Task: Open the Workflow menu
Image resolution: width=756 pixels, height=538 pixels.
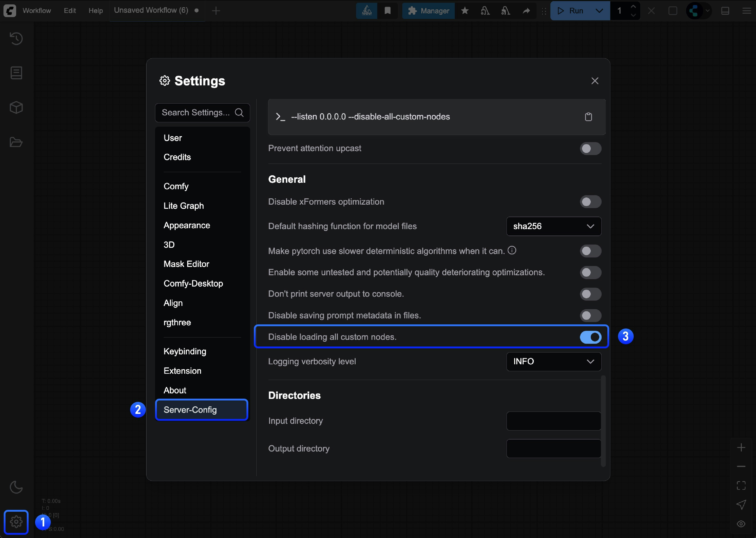Action: pos(36,10)
